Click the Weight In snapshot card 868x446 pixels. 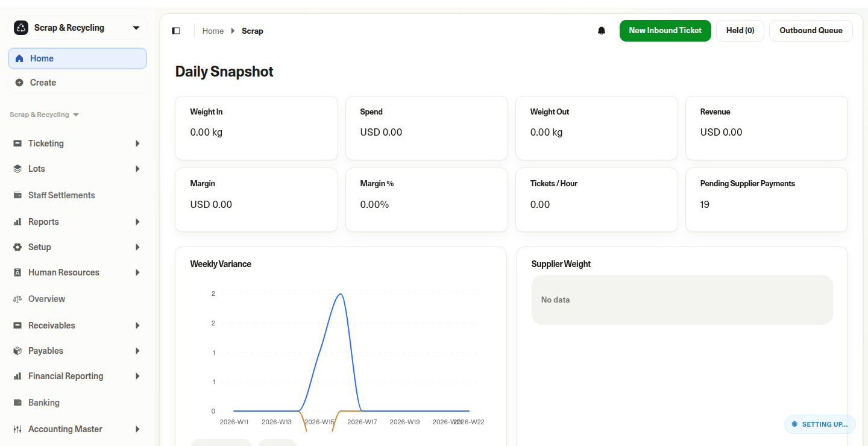point(256,128)
